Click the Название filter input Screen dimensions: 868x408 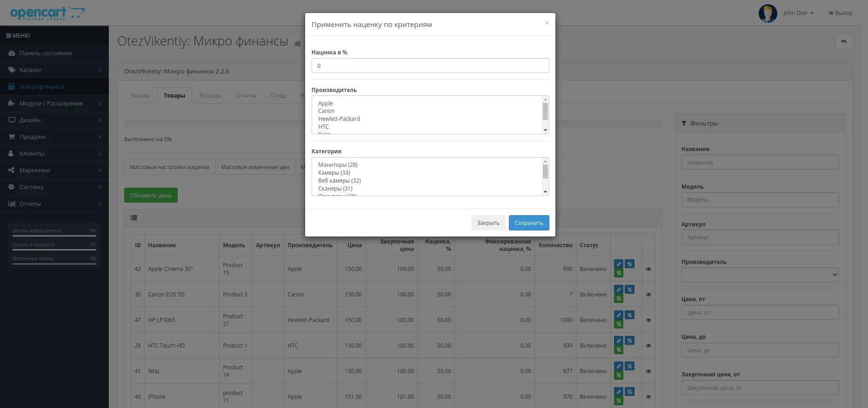coord(760,162)
